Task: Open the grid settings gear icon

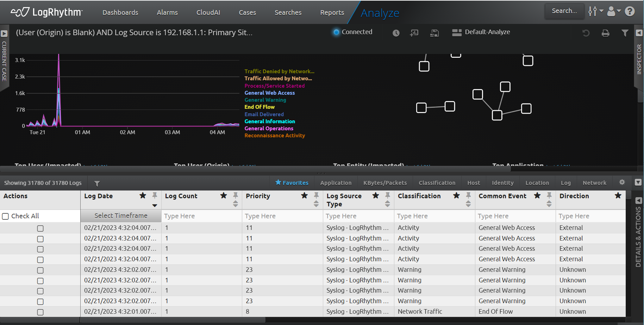Action: [622, 182]
